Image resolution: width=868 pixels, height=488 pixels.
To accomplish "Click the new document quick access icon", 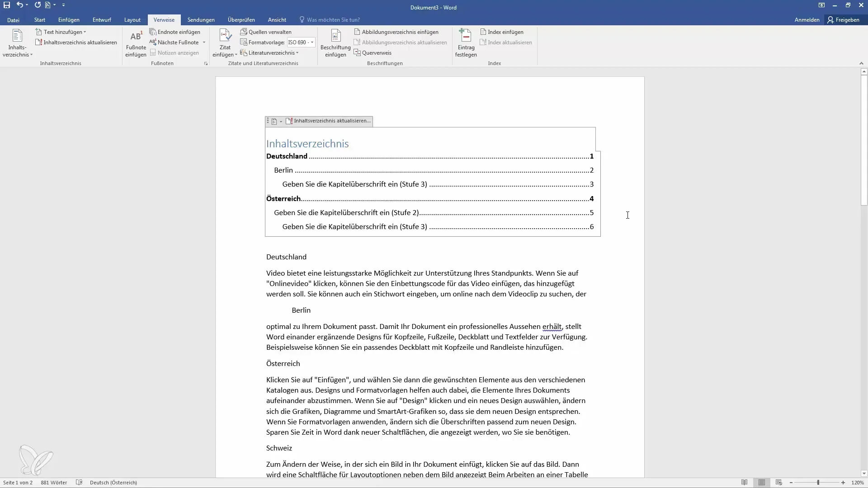I will coord(47,5).
